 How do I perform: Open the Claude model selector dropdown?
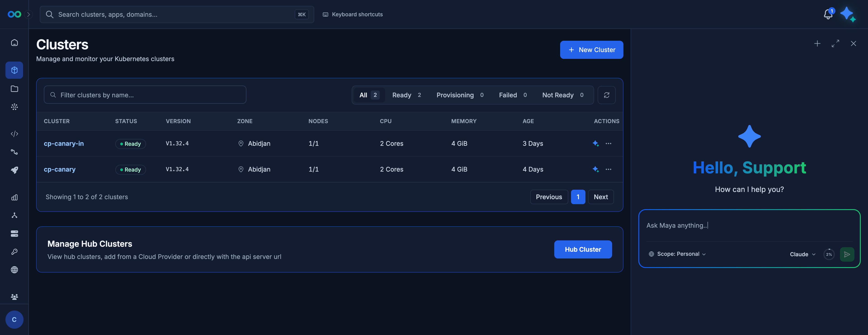[802, 254]
